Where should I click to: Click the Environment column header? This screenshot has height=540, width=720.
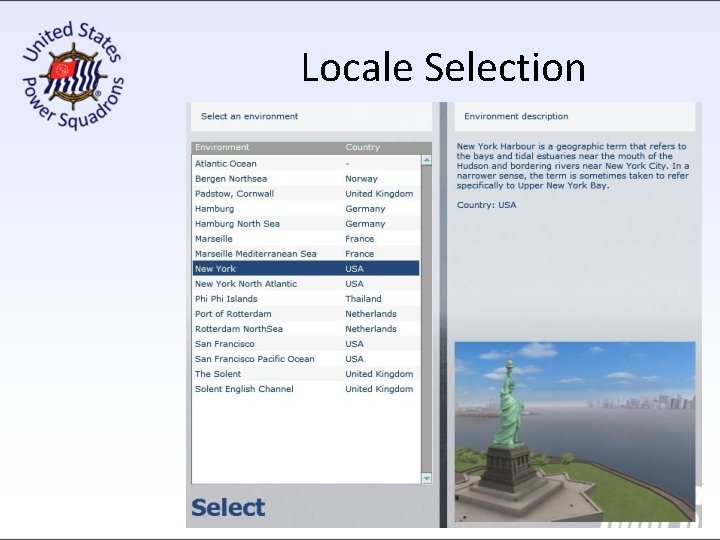click(222, 147)
